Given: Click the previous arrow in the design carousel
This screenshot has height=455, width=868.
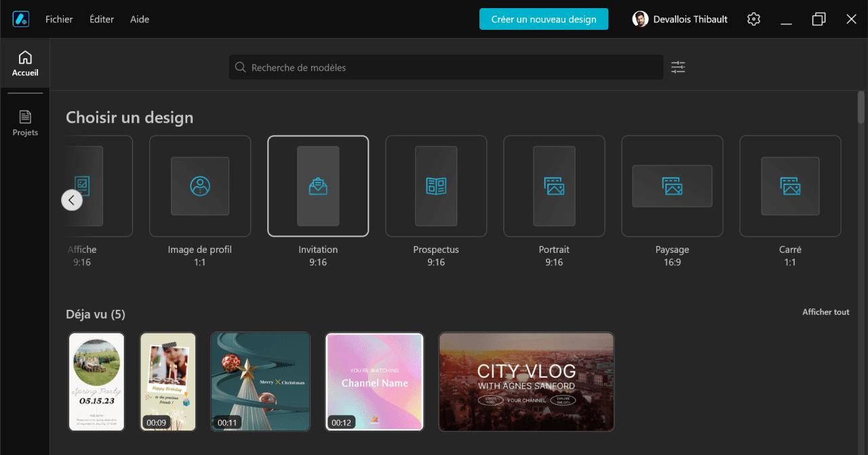Looking at the screenshot, I should tap(72, 200).
